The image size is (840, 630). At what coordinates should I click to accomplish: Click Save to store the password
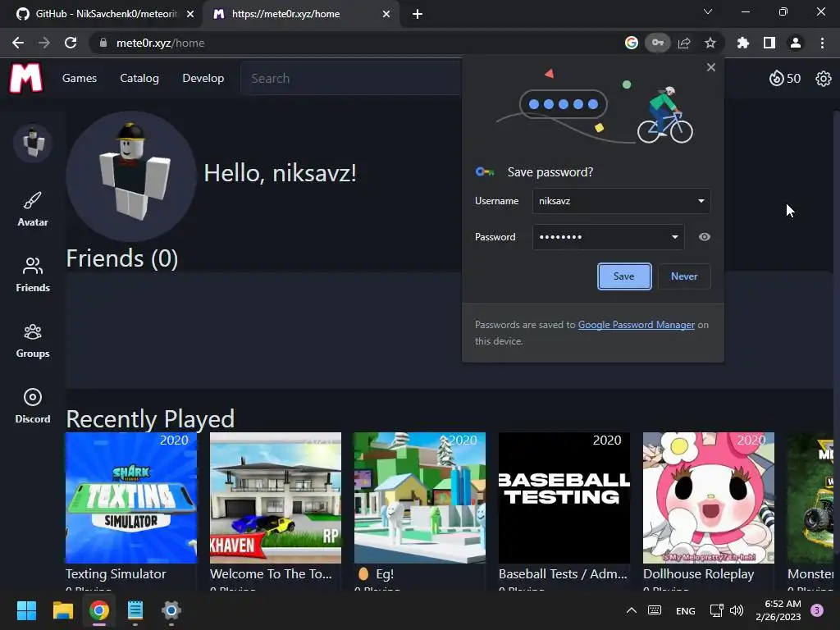(x=624, y=276)
